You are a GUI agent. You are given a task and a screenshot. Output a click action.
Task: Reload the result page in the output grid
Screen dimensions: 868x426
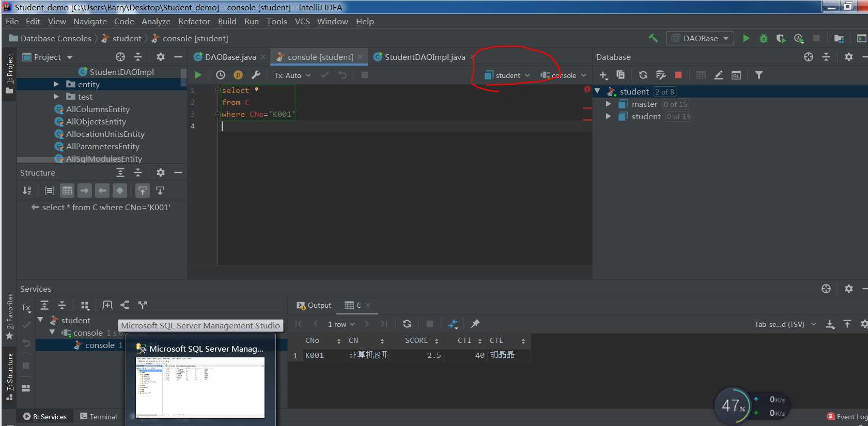coord(407,324)
